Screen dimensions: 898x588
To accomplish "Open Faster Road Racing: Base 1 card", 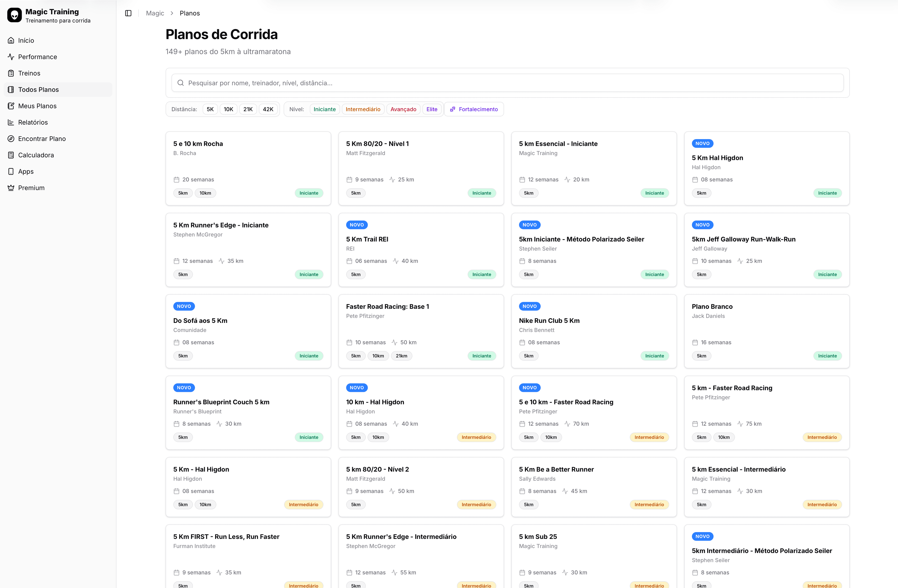I will (421, 331).
